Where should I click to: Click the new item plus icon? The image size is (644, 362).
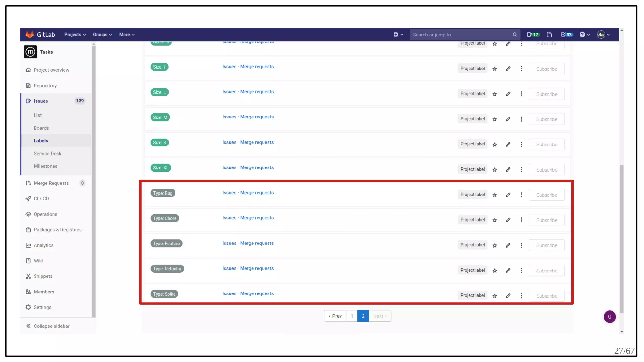click(x=396, y=35)
